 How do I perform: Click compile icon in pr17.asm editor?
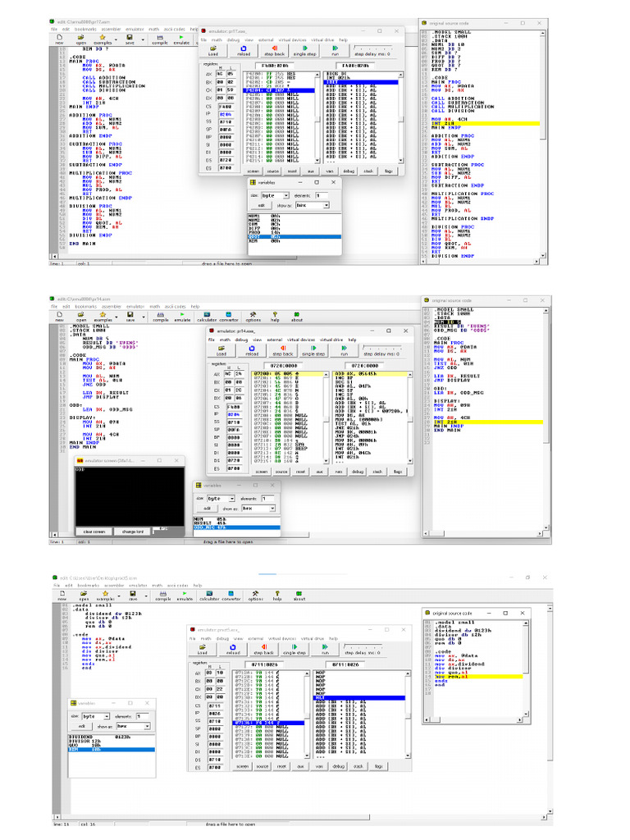[160, 38]
